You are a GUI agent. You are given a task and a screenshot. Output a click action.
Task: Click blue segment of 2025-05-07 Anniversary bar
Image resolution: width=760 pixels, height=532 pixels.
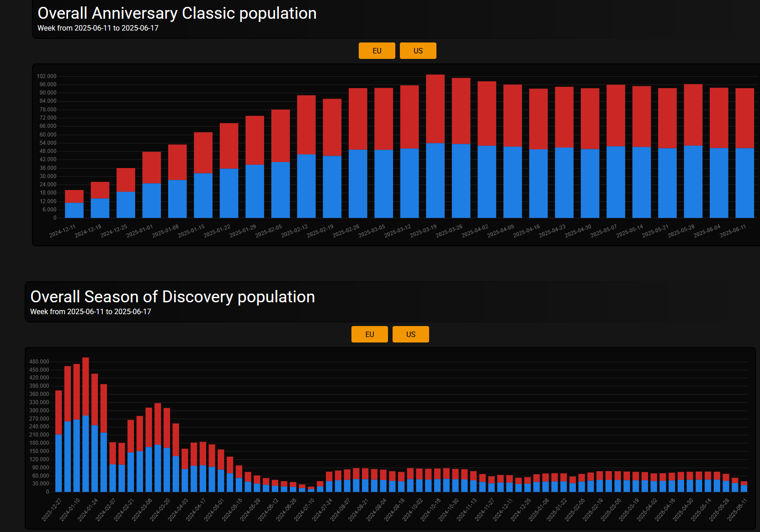tap(616, 182)
